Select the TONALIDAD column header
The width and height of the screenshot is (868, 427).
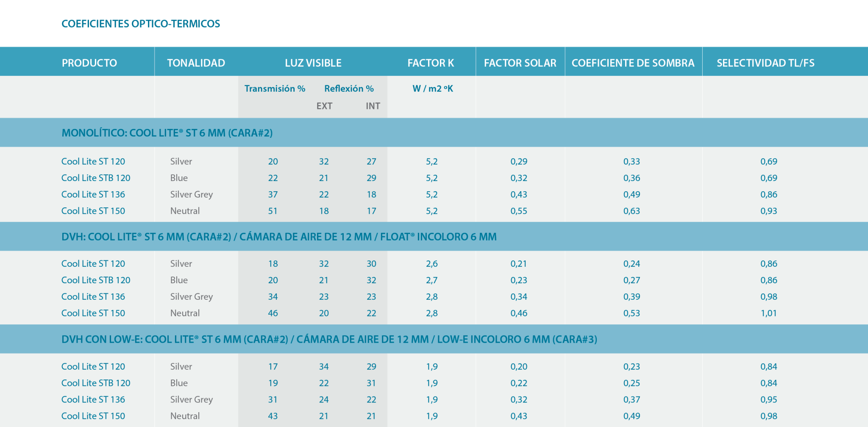click(x=196, y=63)
